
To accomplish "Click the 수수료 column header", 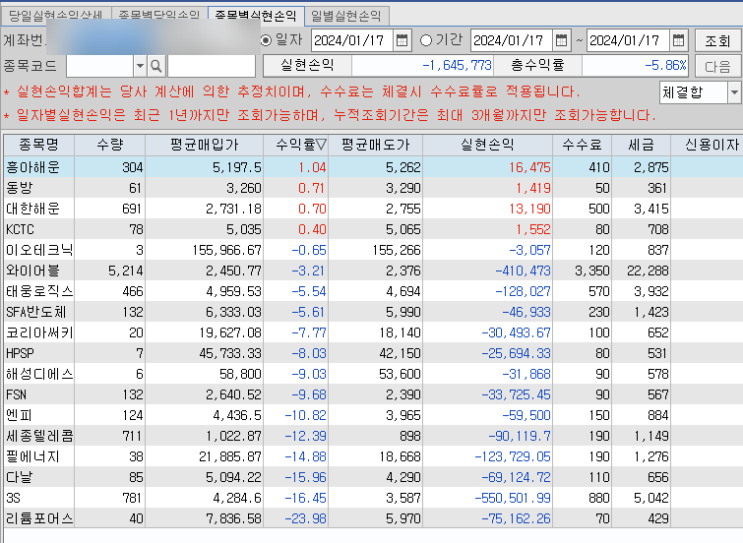I will pos(582,145).
